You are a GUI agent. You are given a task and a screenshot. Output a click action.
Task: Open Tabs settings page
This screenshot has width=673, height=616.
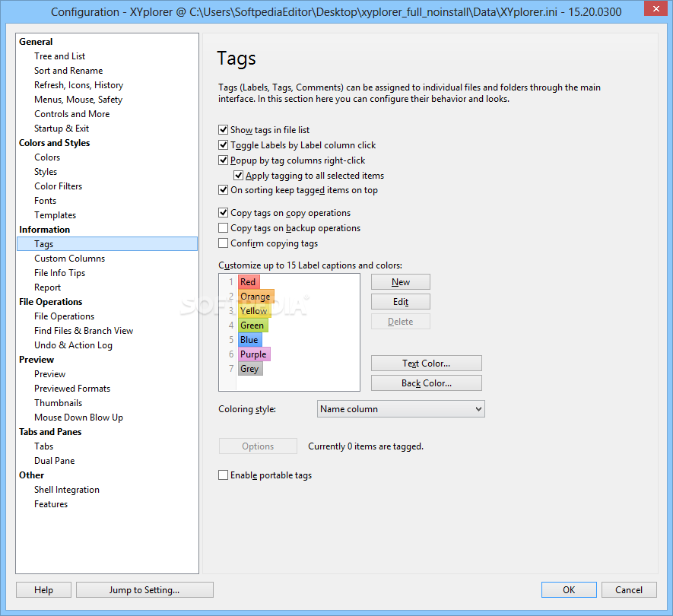point(44,446)
